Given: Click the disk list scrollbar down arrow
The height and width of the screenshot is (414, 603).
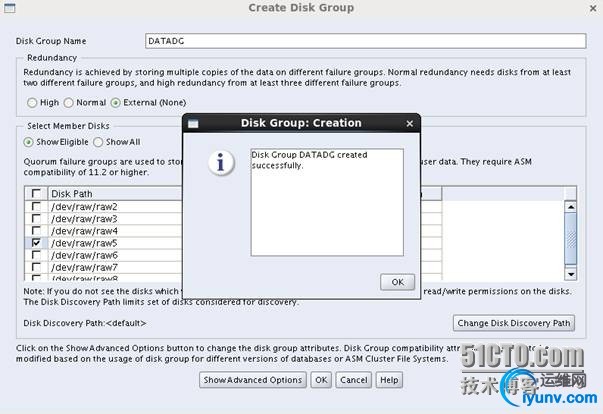Looking at the screenshot, I should [571, 274].
